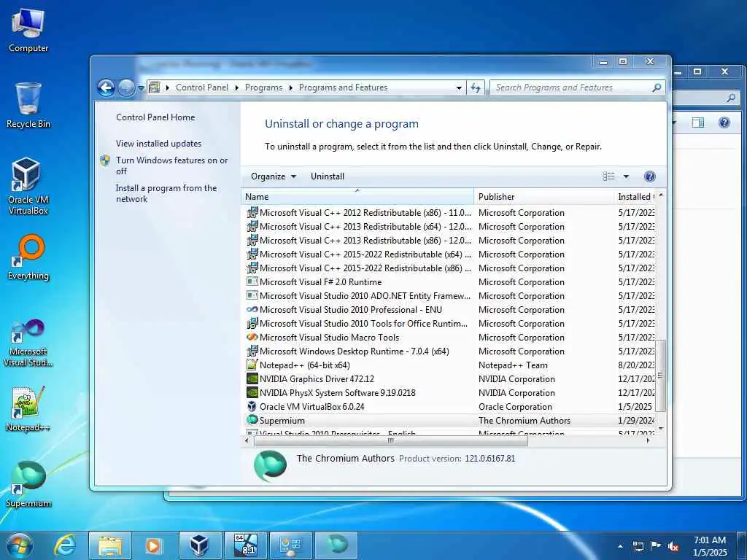Image resolution: width=747 pixels, height=560 pixels.
Task: Open the Computer desktop icon
Action: tap(28, 31)
